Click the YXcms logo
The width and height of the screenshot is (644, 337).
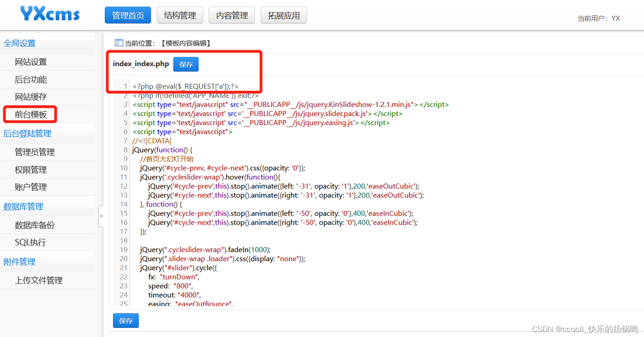click(x=50, y=14)
